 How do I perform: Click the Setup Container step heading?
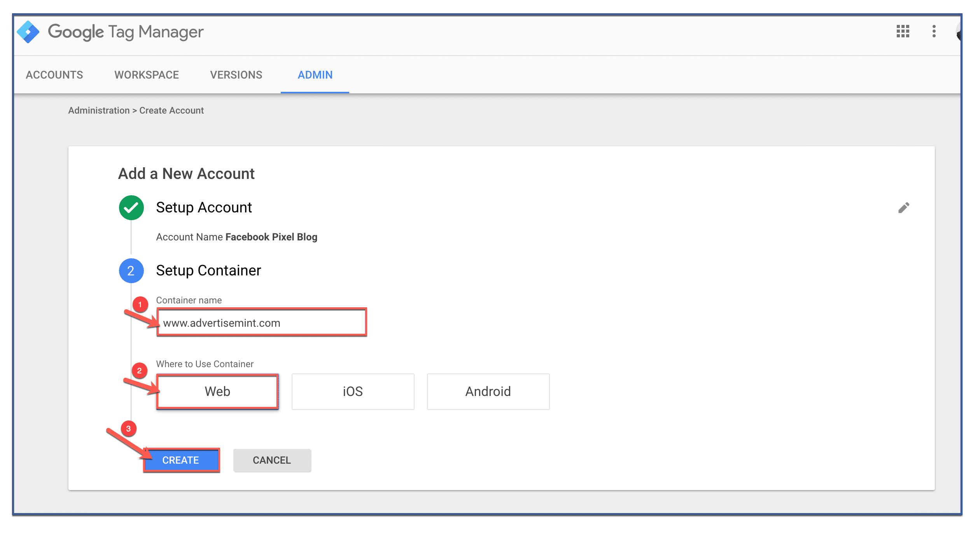(x=208, y=271)
